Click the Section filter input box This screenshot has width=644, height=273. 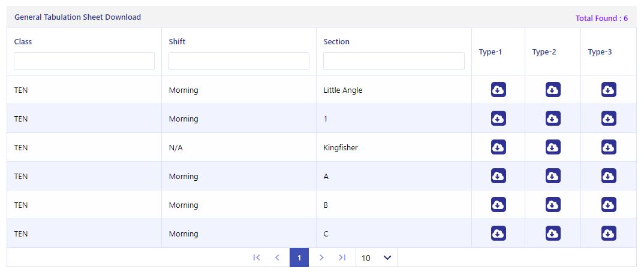[393, 61]
